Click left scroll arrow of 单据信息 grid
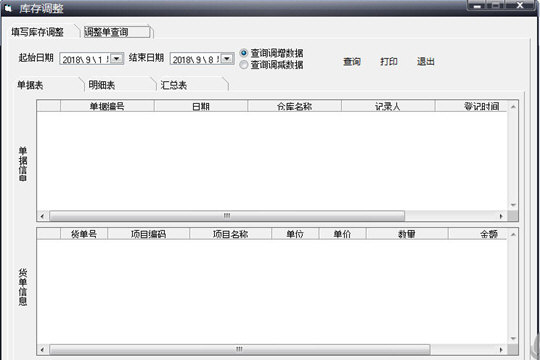 (42, 216)
